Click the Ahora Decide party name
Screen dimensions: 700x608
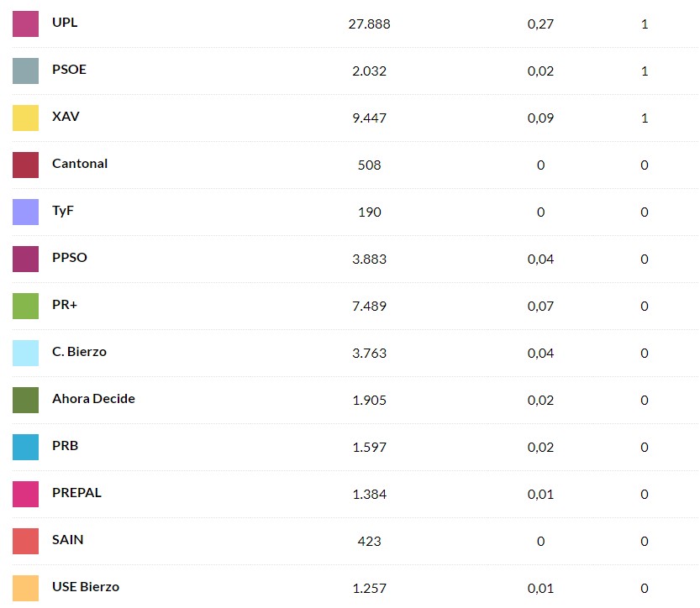pyautogui.click(x=93, y=399)
